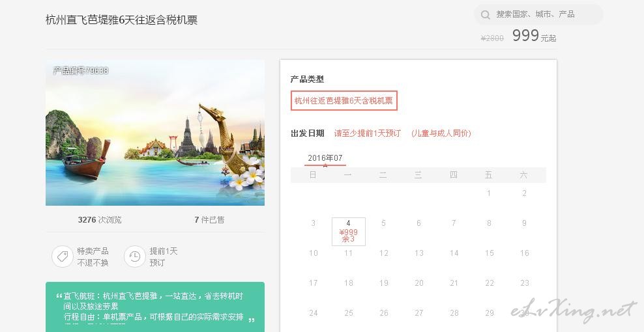Click the closing quotation mark icon
Viewport: 644px width, 332px height.
click(252, 320)
